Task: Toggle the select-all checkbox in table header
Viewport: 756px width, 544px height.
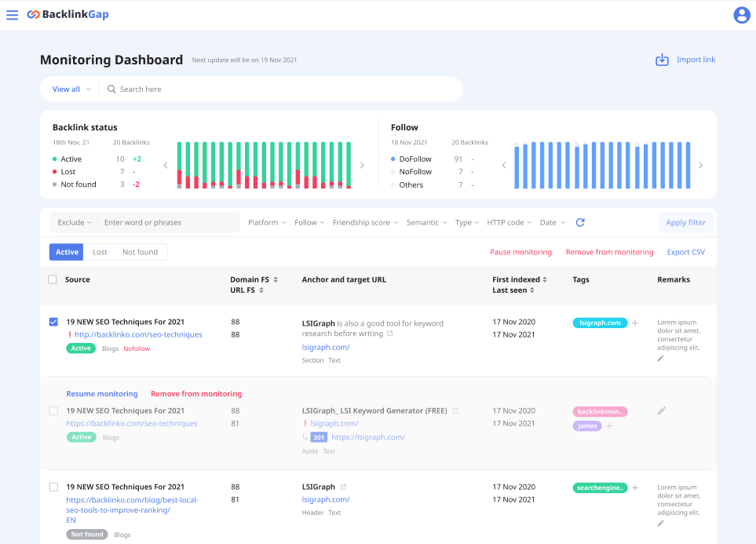Action: click(x=53, y=279)
